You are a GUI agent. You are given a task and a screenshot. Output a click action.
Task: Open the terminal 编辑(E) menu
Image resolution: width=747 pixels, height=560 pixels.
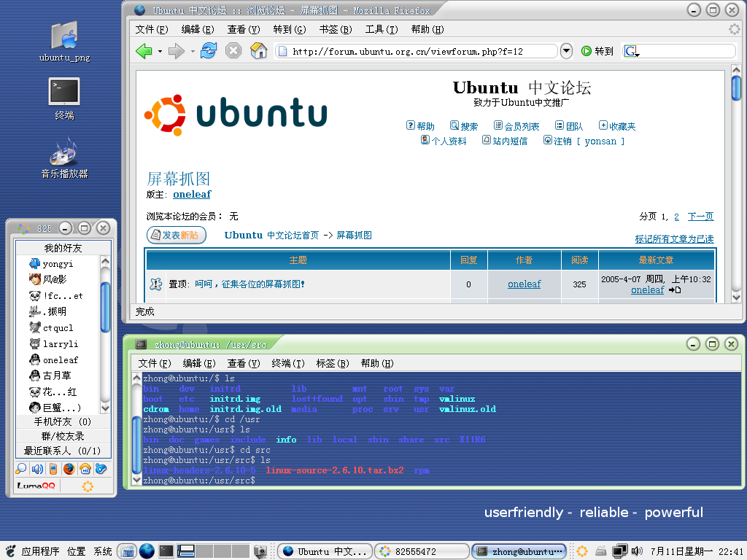[x=198, y=363]
